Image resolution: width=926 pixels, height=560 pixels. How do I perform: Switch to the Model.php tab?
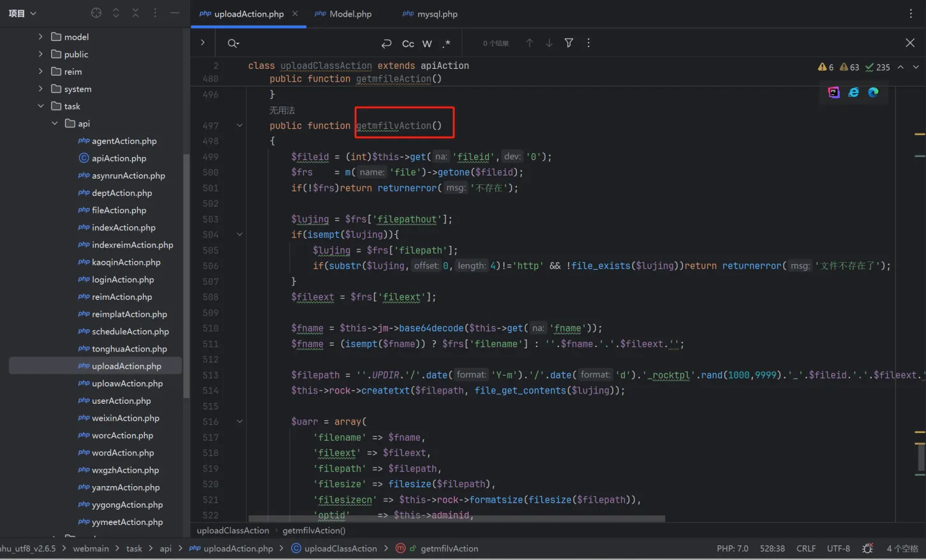350,14
